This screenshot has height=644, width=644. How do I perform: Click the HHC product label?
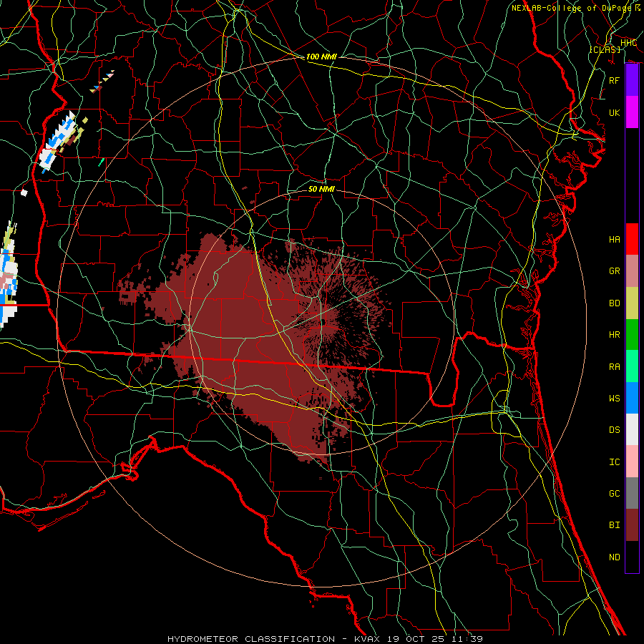pyautogui.click(x=628, y=43)
